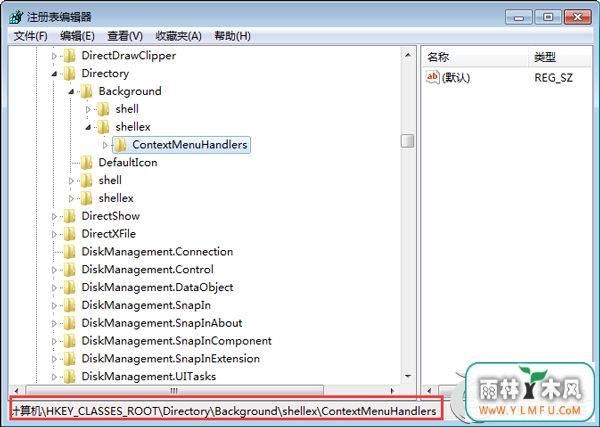Click the DiskManagement.UITasks folder icon
Screen dimensions: 600x427
[70, 376]
